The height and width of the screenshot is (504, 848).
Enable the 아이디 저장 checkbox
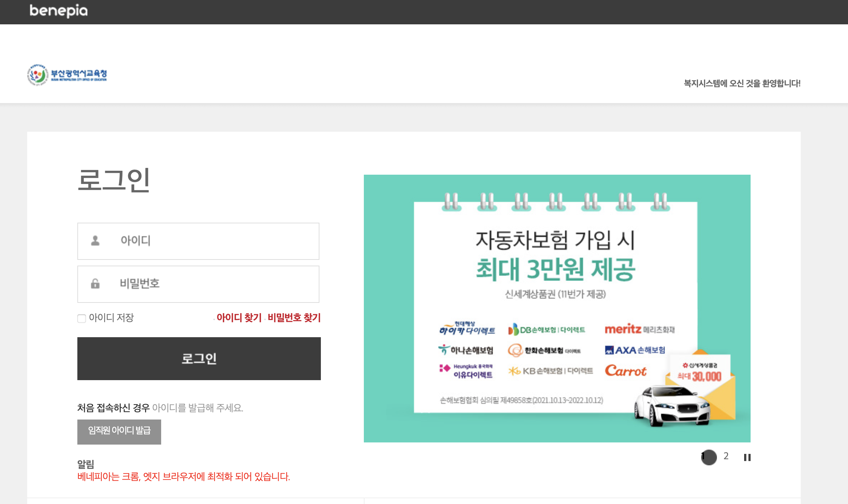(x=82, y=318)
